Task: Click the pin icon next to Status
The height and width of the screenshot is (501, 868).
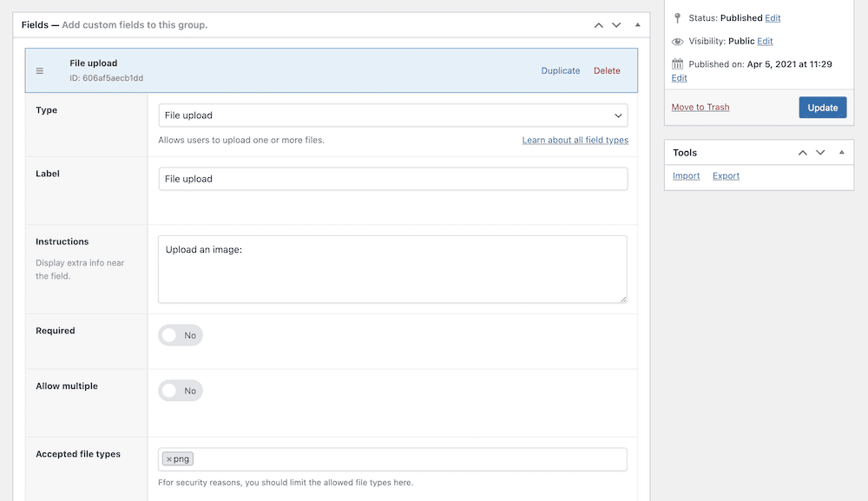Action: click(x=676, y=17)
